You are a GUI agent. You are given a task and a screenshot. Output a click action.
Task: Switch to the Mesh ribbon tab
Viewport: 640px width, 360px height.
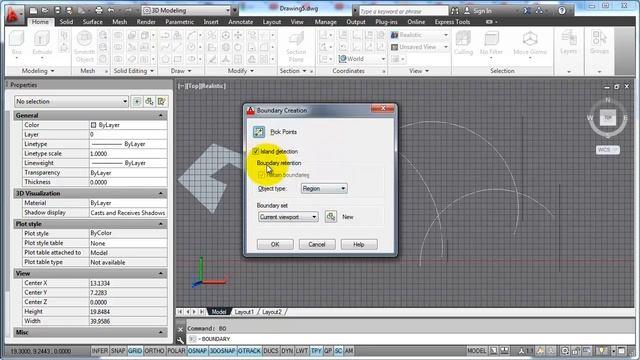tap(120, 22)
